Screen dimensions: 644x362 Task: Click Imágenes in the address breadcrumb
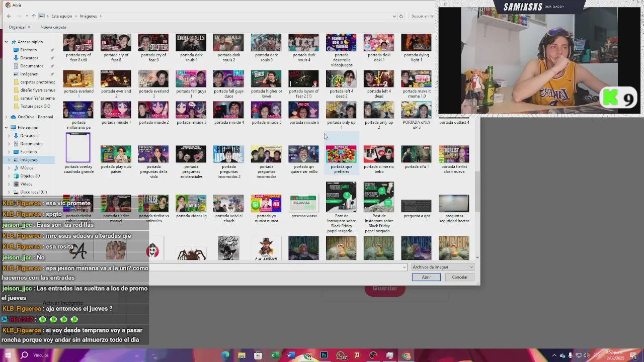coord(88,16)
